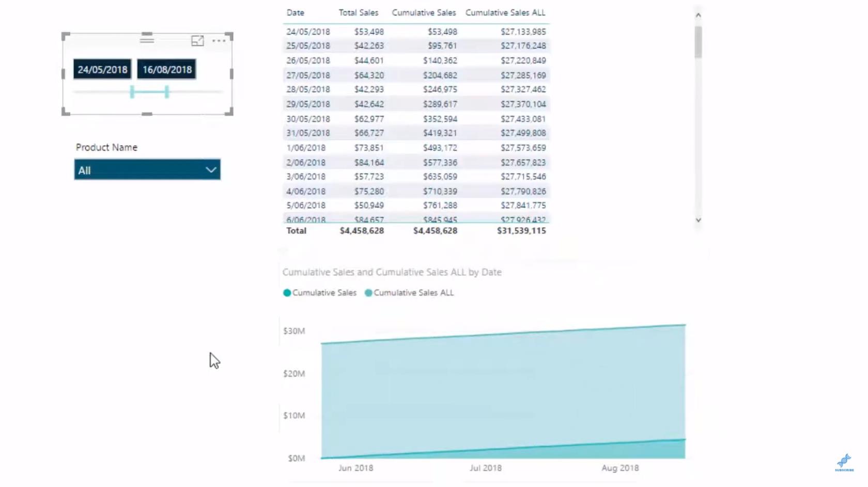Viewport: 868px width, 487px height.
Task: Click the Jun 2018 axis label
Action: (x=355, y=468)
